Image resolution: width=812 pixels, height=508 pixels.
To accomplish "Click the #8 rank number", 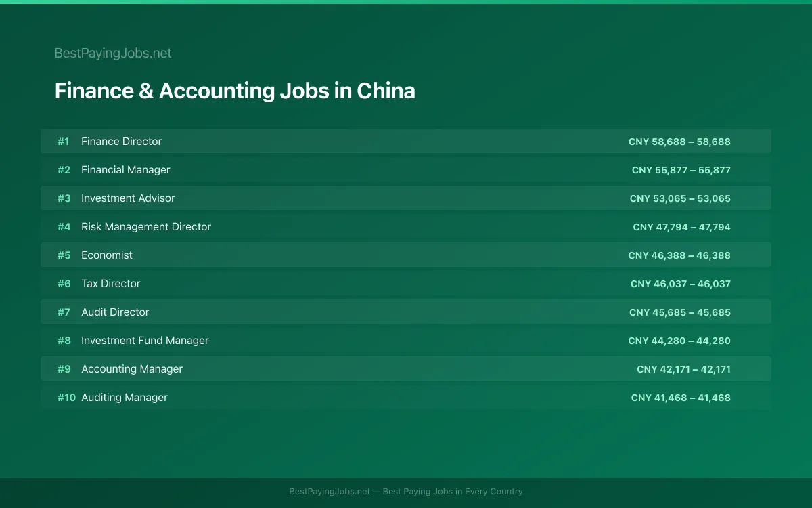I will coord(64,340).
